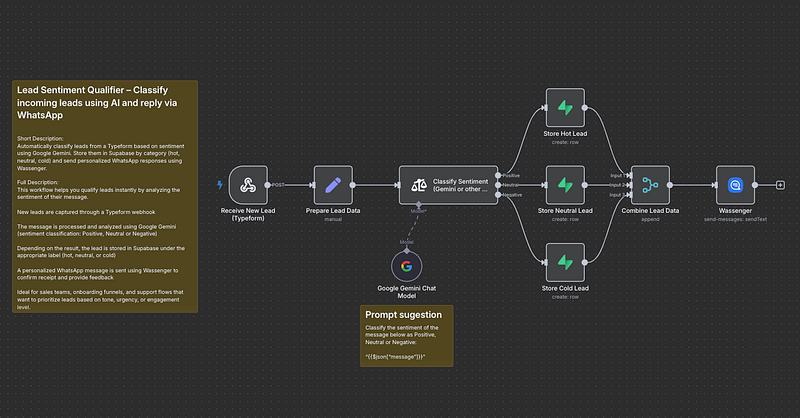Screen dimensions: 800x418
Task: Select the Receive New Lead webhook node
Action: tap(251, 185)
